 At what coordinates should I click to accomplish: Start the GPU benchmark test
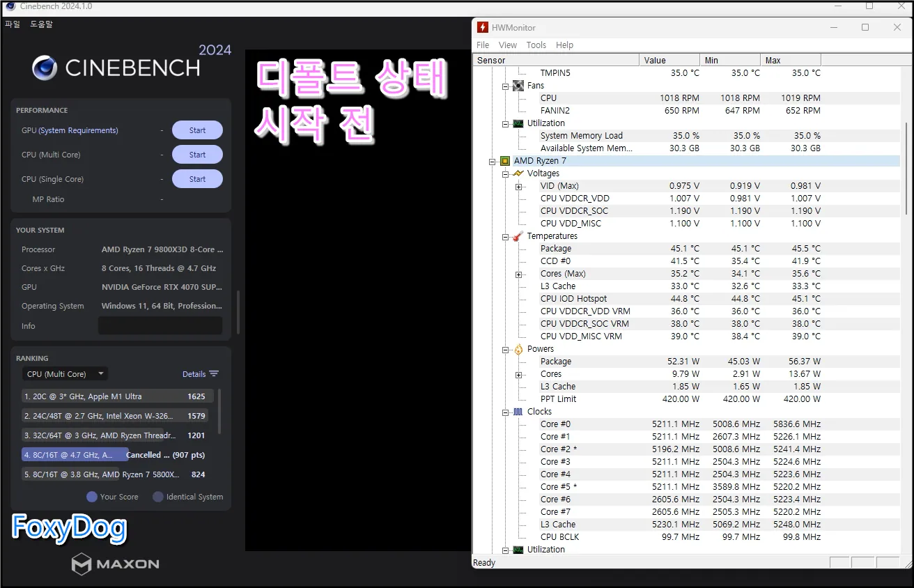[x=197, y=130]
